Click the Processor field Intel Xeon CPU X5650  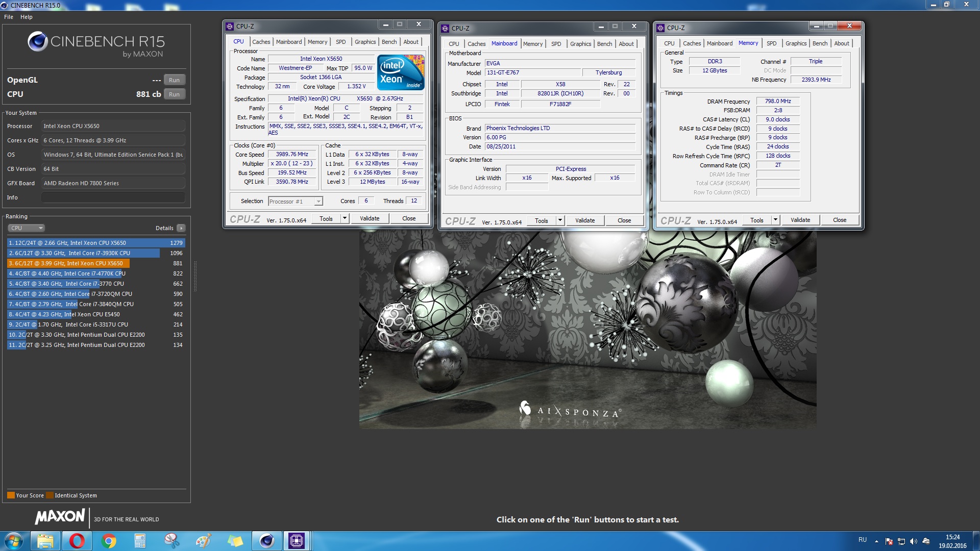pyautogui.click(x=113, y=126)
